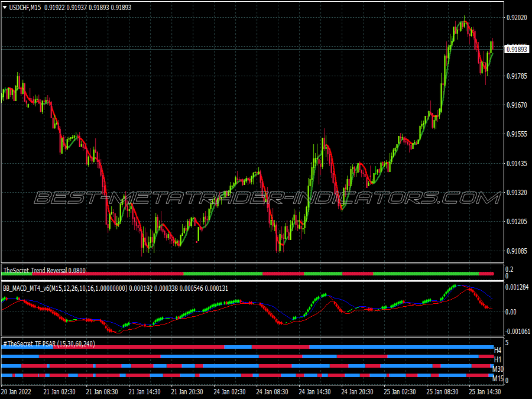Click the 24 Jan 08:30 time label
The height and width of the screenshot is (399, 532).
[x=272, y=391]
